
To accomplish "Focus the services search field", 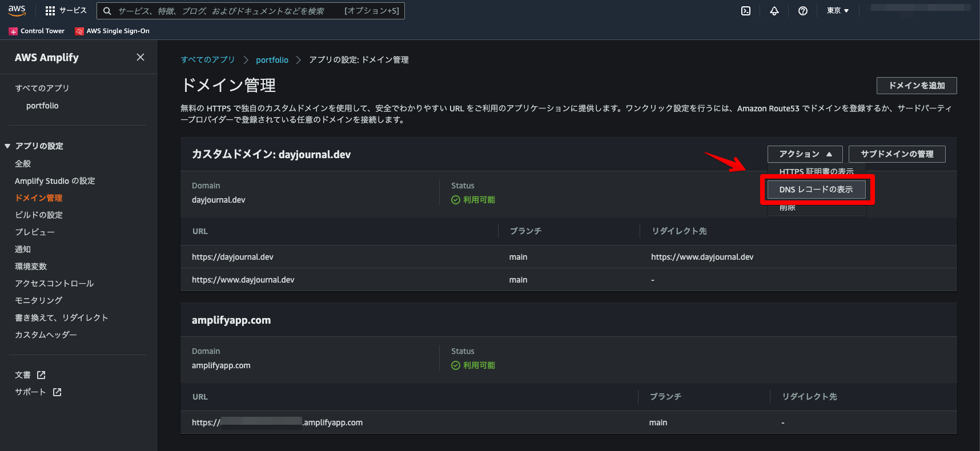I will [251, 11].
